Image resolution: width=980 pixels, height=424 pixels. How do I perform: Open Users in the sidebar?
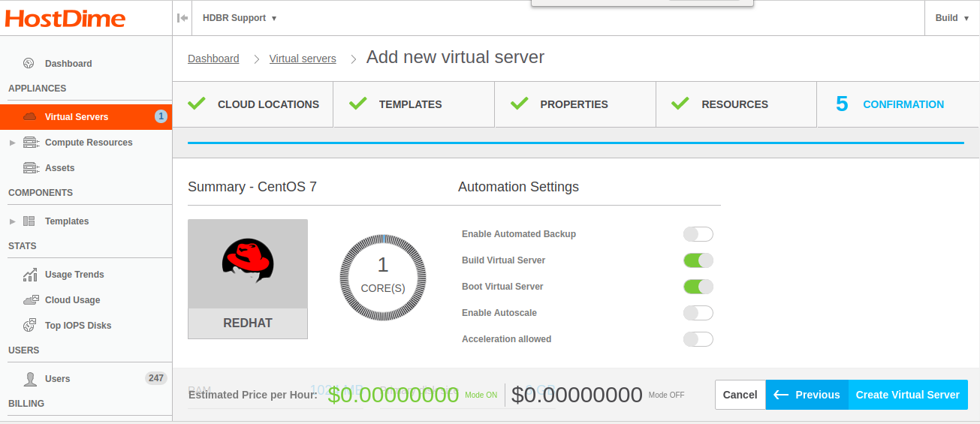coord(57,379)
